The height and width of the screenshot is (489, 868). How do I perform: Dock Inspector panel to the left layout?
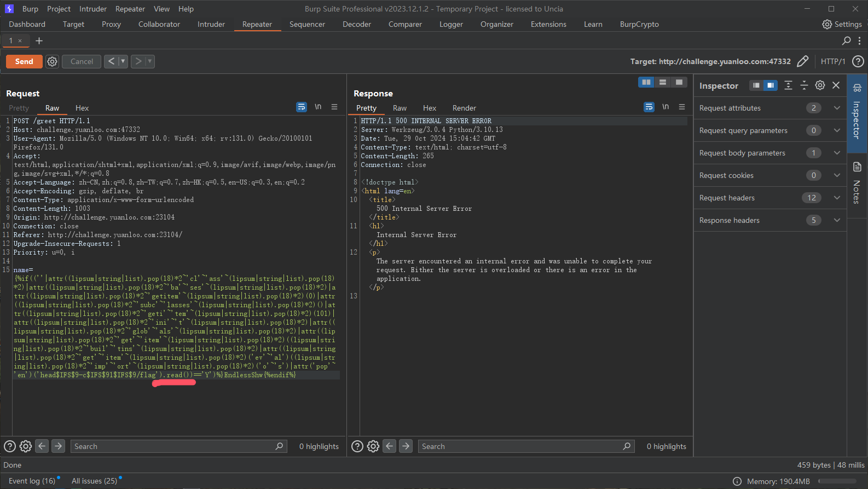click(x=756, y=85)
